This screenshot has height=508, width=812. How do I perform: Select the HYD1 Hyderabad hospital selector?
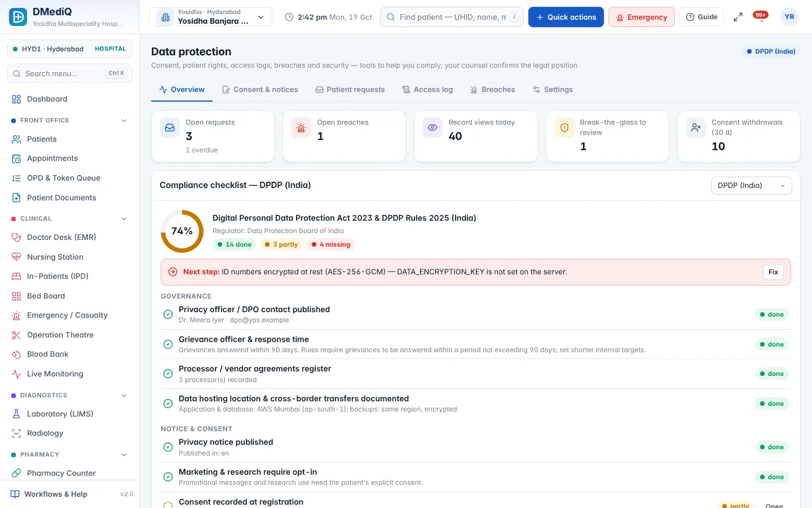click(69, 49)
